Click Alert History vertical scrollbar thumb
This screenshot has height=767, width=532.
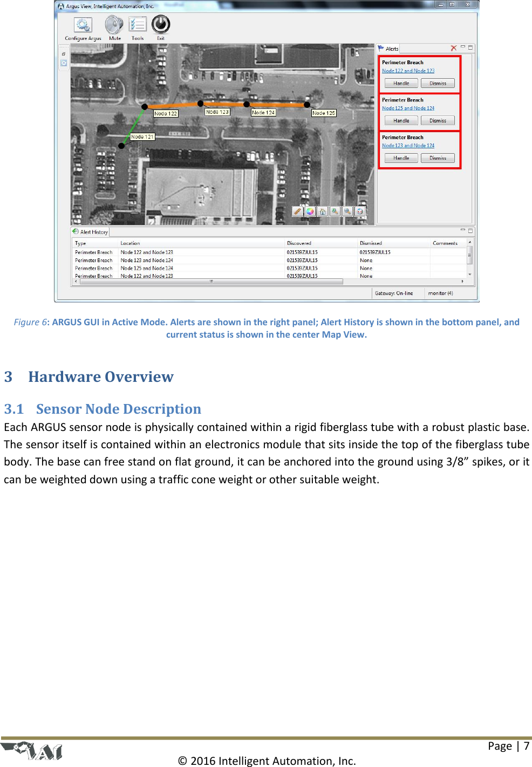pyautogui.click(x=470, y=255)
